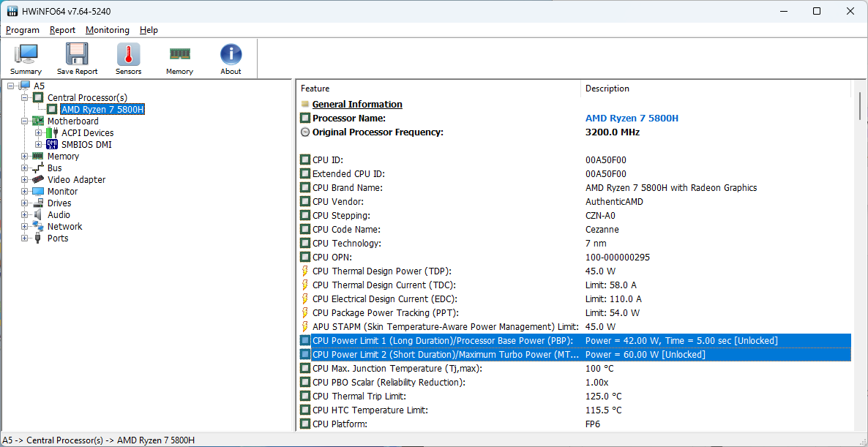The width and height of the screenshot is (868, 447).
Task: Click the clock icon beside Original Processor Frequency
Action: click(x=305, y=132)
